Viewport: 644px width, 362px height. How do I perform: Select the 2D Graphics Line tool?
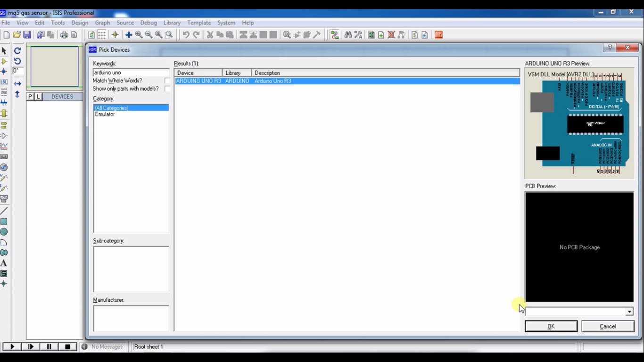coord(4,211)
